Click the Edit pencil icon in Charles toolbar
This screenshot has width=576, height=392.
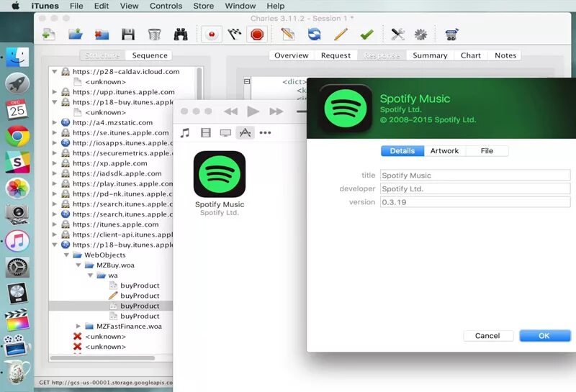pos(341,35)
